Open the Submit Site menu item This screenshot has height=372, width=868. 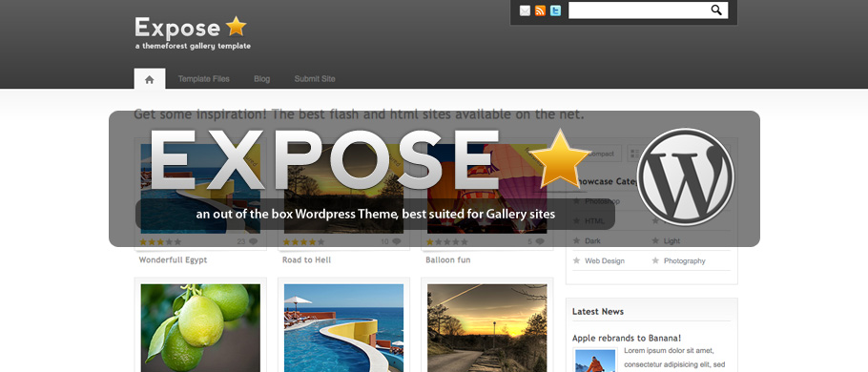point(315,78)
